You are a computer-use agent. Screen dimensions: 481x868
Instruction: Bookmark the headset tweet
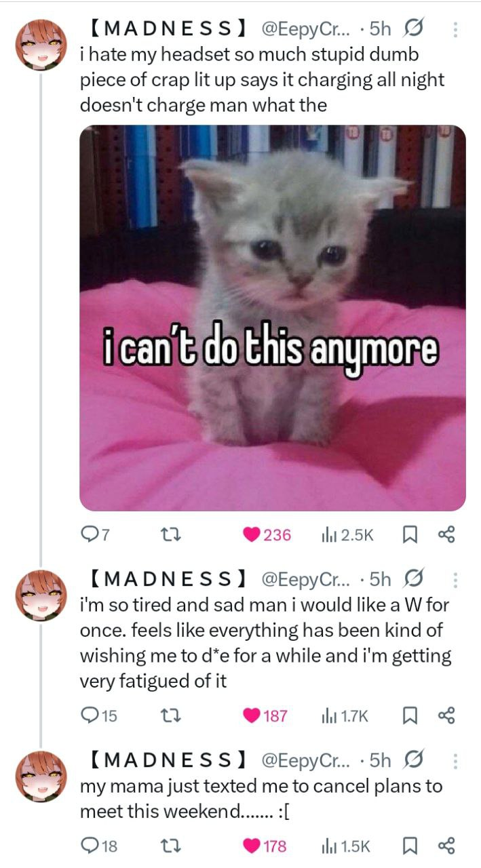[x=410, y=535]
